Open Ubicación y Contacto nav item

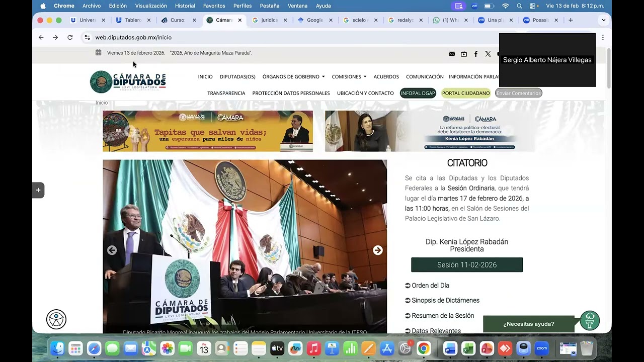tap(365, 93)
